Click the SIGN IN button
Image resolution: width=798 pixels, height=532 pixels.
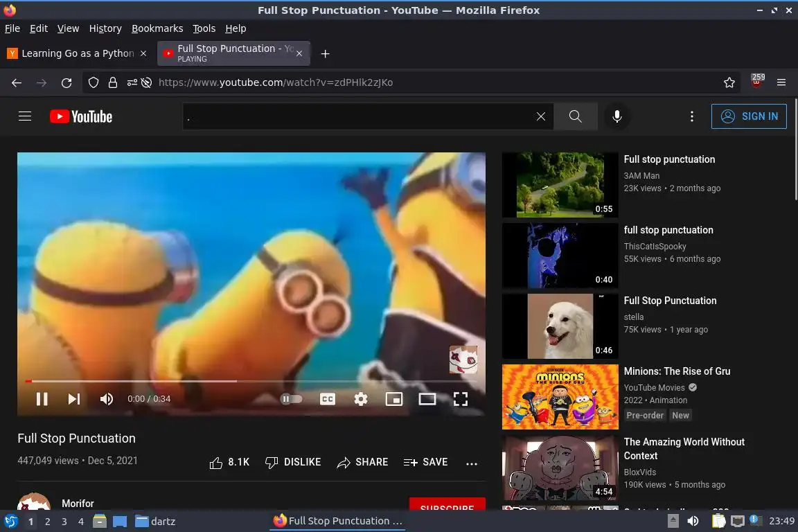pos(749,116)
